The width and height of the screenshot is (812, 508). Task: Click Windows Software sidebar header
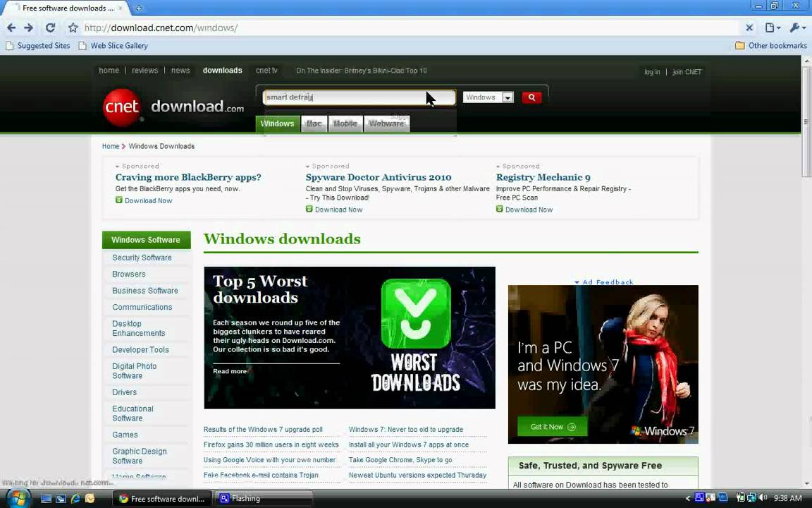tap(146, 240)
